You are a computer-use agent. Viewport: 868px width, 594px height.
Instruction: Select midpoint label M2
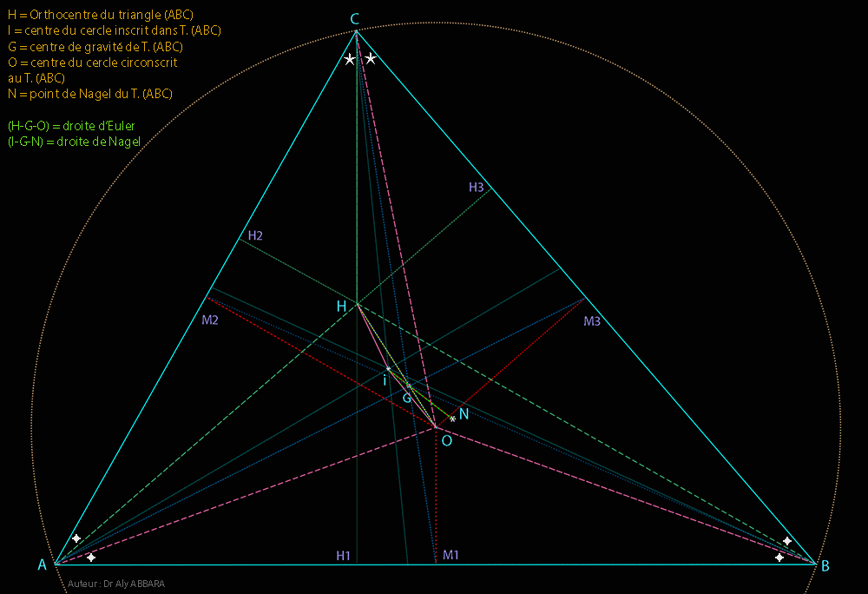point(209,320)
